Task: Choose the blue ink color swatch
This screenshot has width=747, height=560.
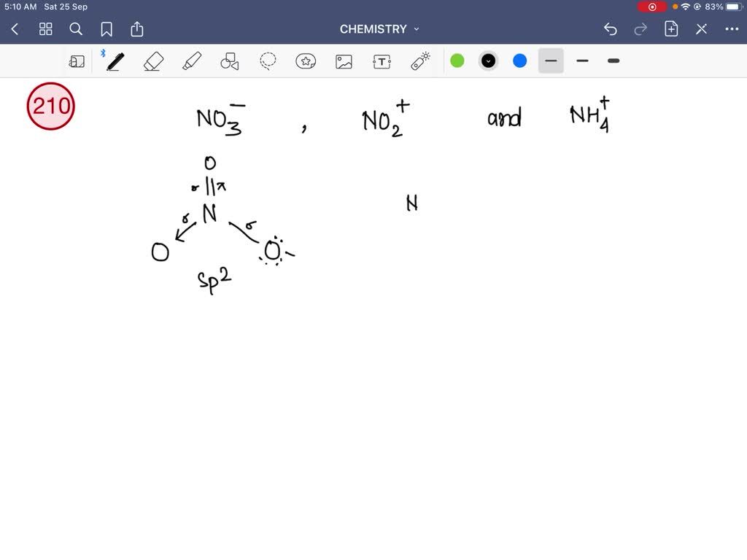Action: pyautogui.click(x=519, y=61)
